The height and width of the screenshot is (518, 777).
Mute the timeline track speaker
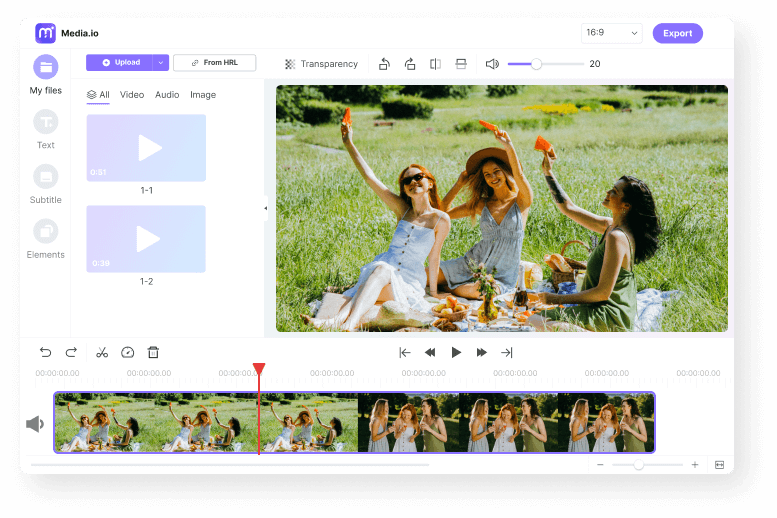[35, 424]
